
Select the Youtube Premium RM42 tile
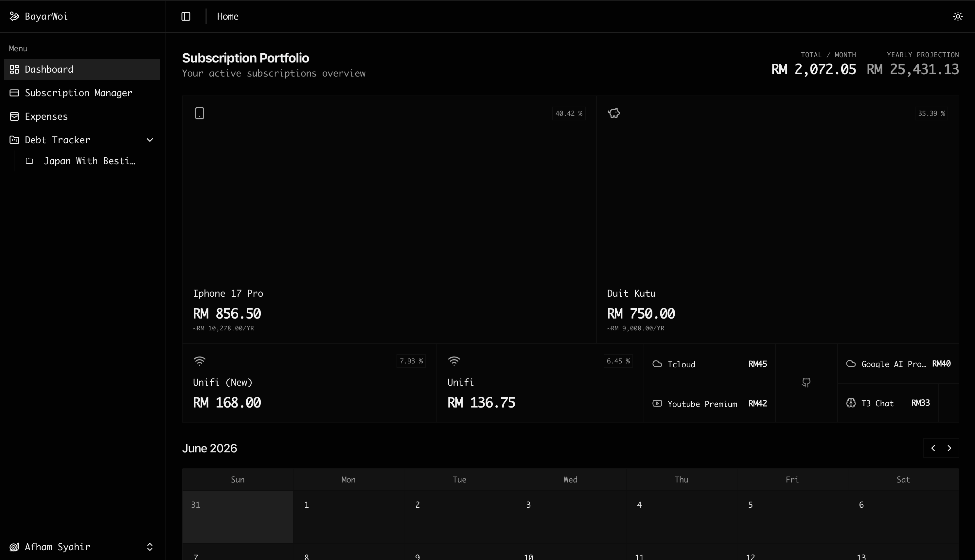pos(710,403)
